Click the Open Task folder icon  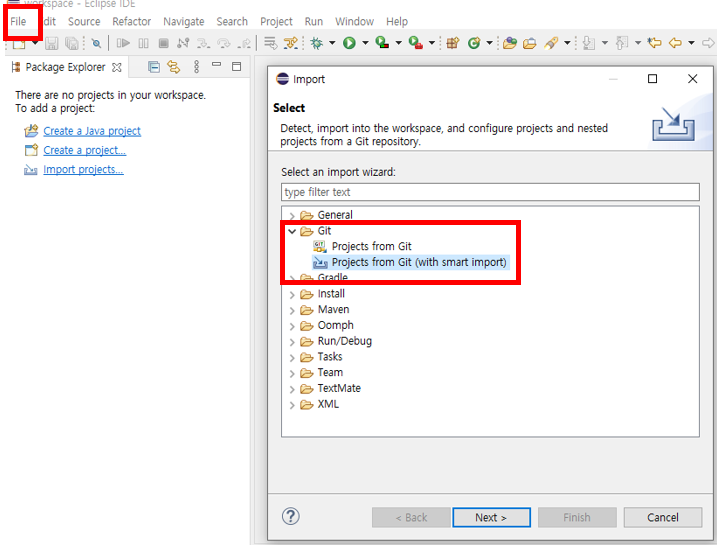530,43
